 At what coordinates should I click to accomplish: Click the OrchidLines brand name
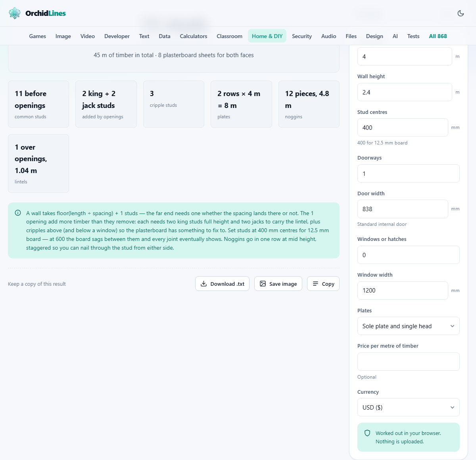pos(46,13)
